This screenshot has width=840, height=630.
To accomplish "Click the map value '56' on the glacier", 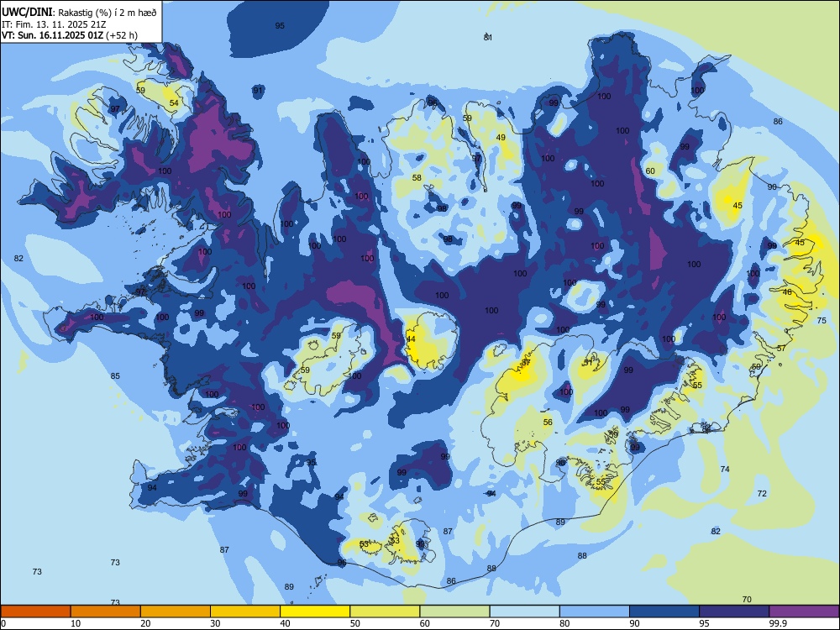I will [548, 423].
